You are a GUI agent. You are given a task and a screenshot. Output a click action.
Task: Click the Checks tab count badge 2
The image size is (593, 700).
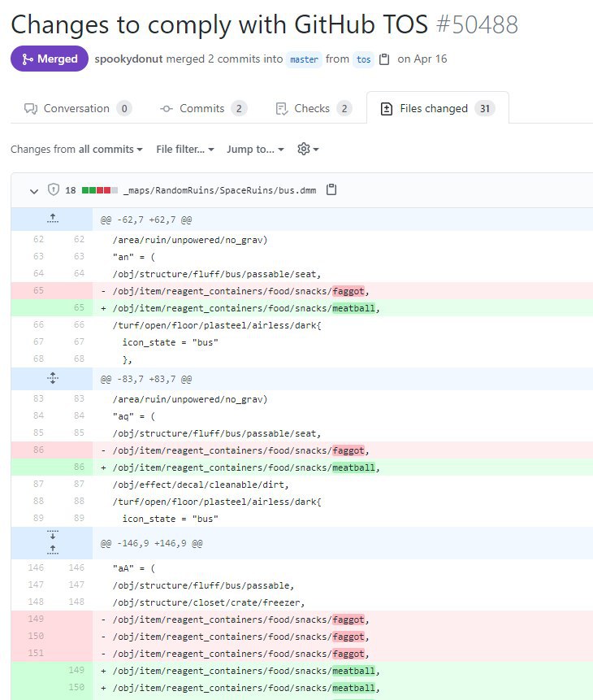coord(344,108)
